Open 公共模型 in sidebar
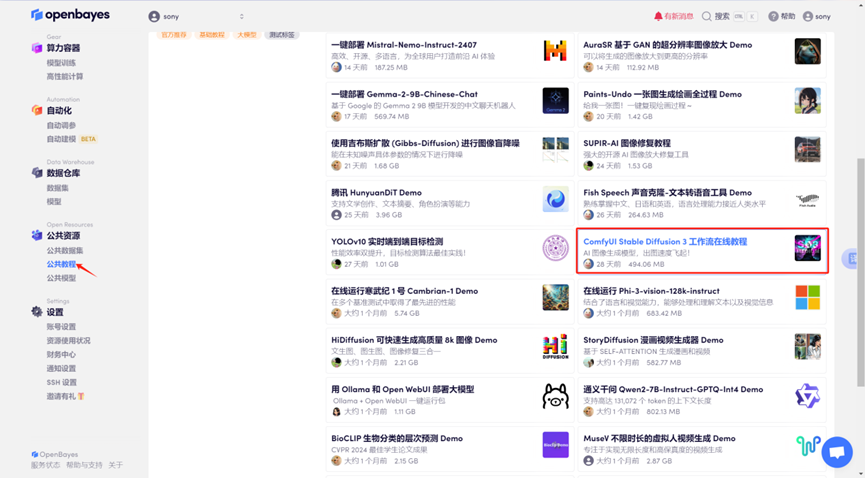Screen dimensions: 865x478 click(61, 278)
